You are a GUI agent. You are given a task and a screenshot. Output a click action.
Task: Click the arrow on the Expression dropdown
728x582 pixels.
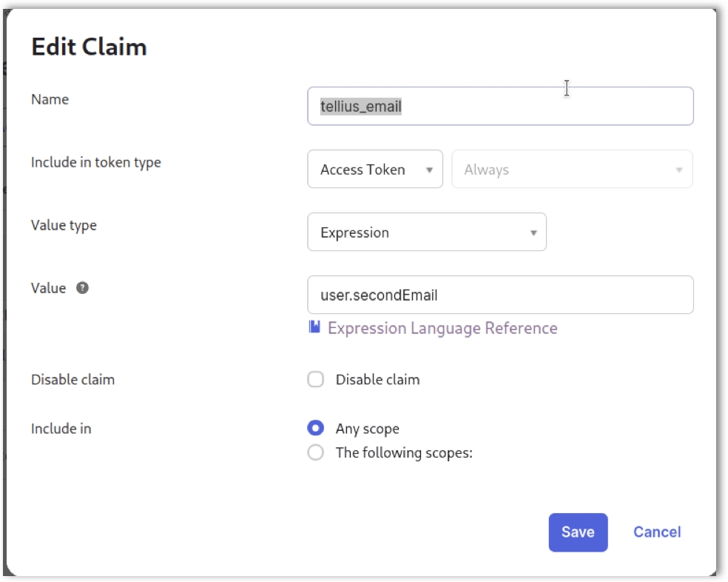533,233
